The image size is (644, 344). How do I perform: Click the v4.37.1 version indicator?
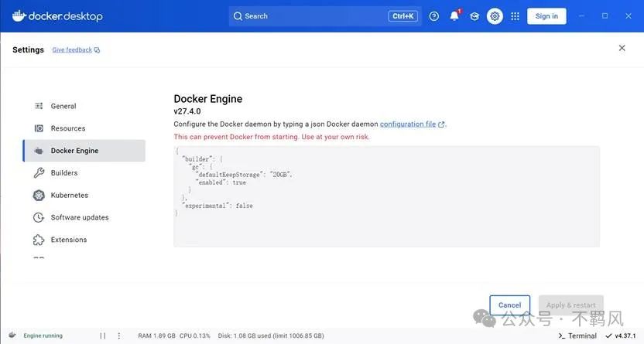point(621,335)
